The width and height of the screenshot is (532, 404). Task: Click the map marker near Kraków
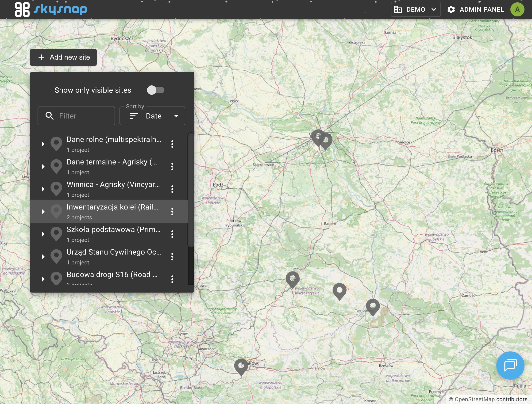click(241, 367)
